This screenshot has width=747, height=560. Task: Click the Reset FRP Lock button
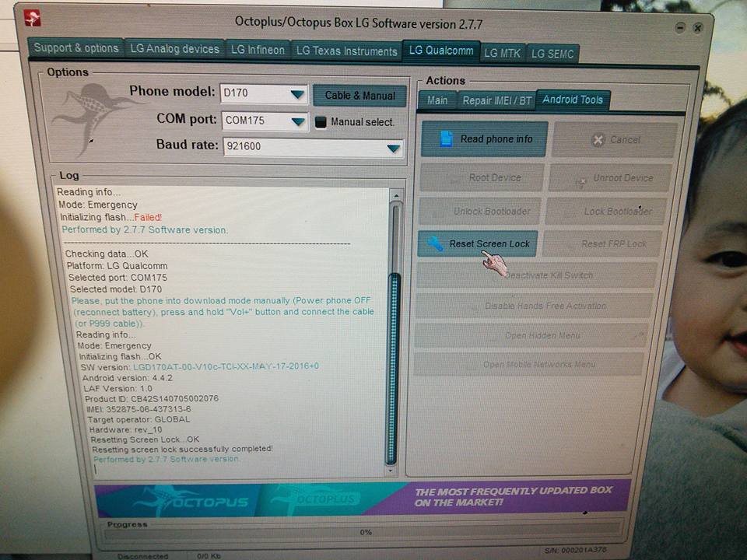[602, 243]
